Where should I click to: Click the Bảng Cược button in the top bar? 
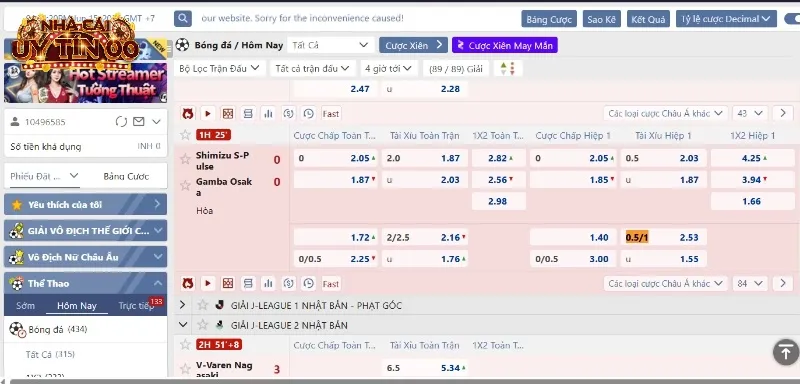pyautogui.click(x=548, y=19)
